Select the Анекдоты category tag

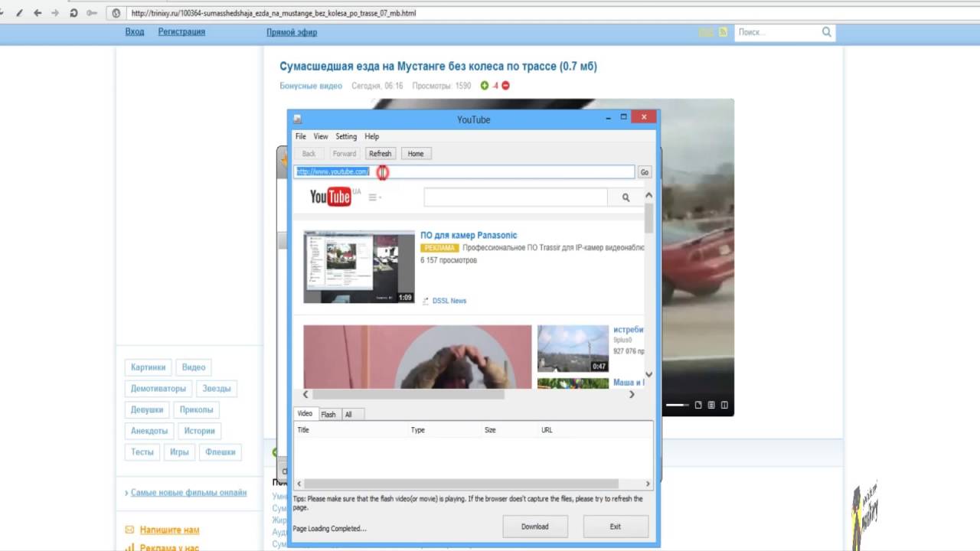149,431
